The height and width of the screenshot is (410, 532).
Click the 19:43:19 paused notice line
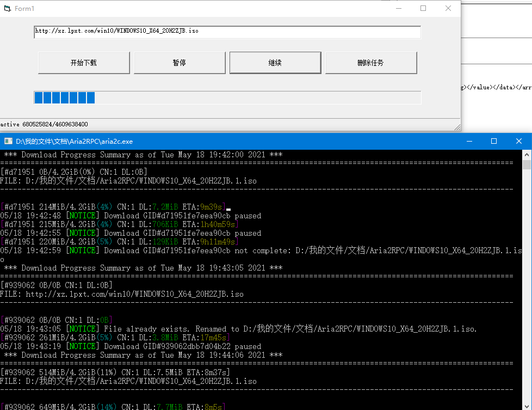point(131,346)
